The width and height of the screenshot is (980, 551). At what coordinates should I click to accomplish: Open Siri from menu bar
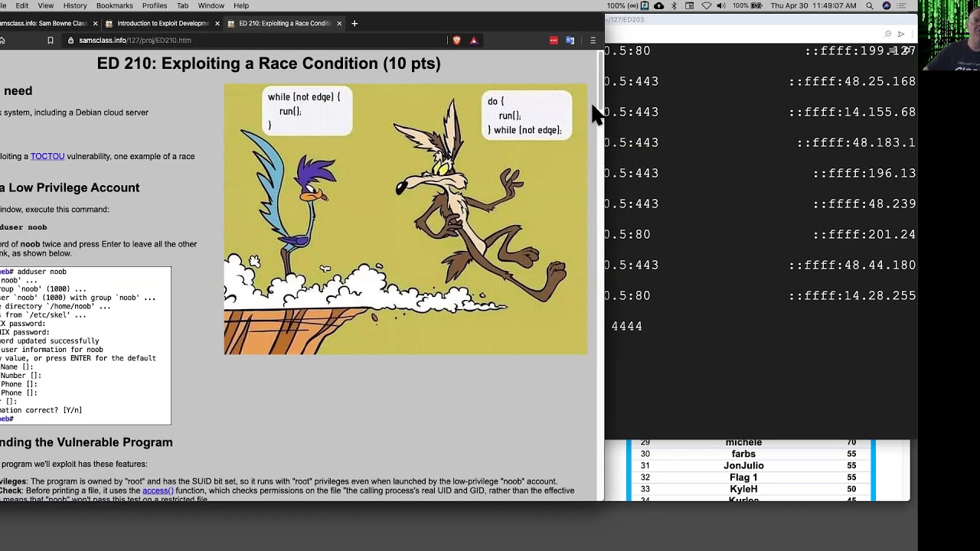(887, 5)
